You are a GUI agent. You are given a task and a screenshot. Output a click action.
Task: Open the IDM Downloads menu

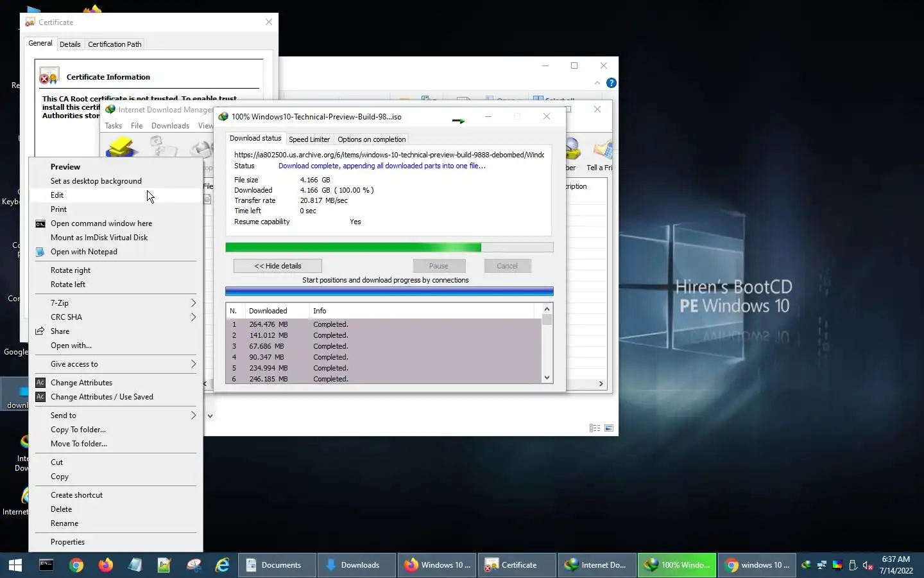click(170, 126)
